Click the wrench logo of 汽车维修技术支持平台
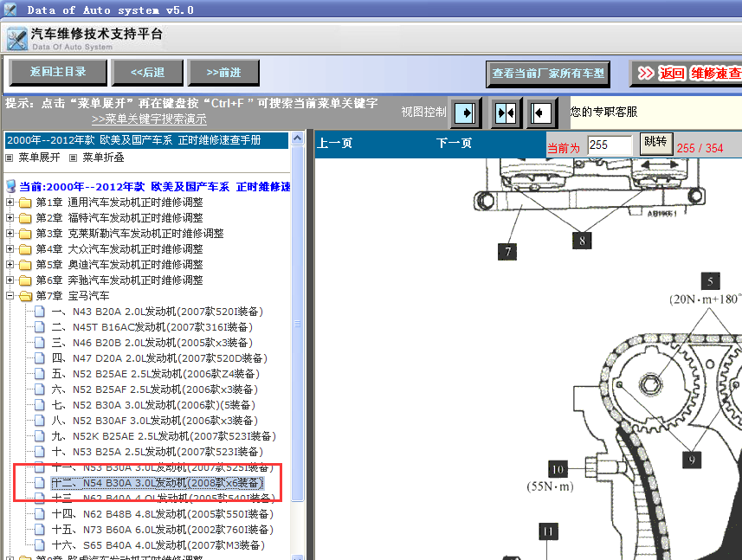 click(17, 39)
